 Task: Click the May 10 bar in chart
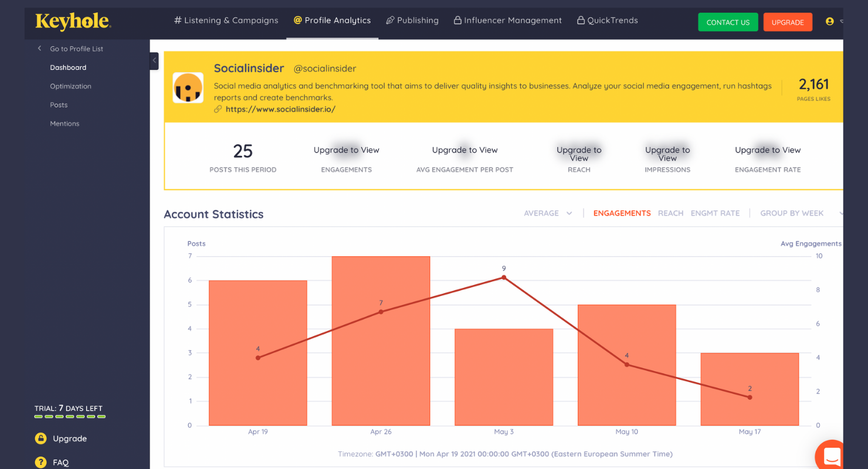coord(627,365)
